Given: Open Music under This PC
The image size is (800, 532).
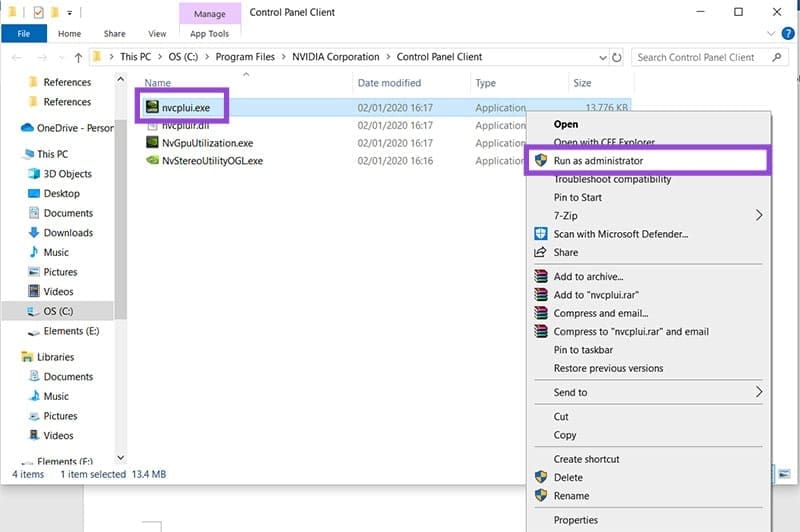Looking at the screenshot, I should click(48, 252).
